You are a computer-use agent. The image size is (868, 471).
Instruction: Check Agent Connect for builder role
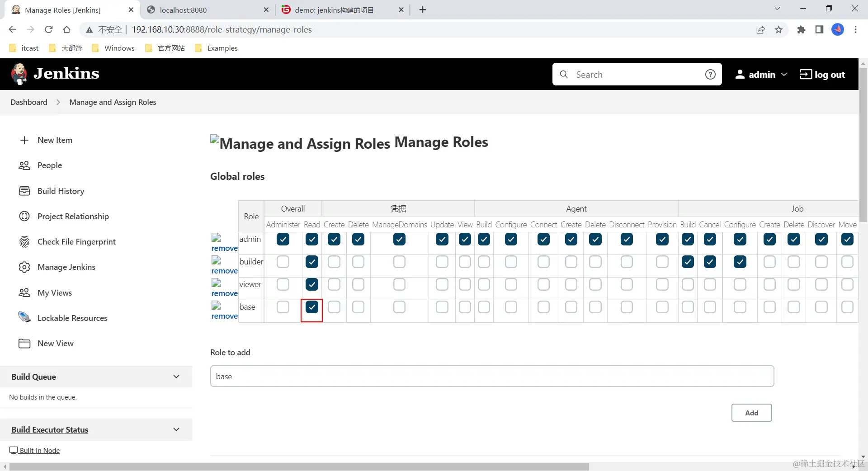(543, 262)
